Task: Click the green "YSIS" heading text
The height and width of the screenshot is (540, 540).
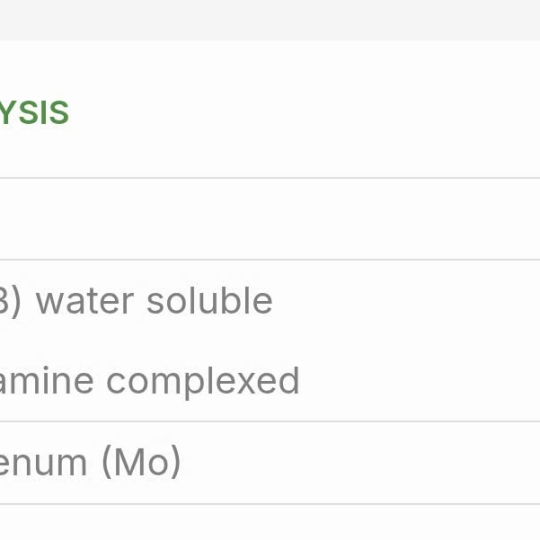Action: pyautogui.click(x=34, y=113)
